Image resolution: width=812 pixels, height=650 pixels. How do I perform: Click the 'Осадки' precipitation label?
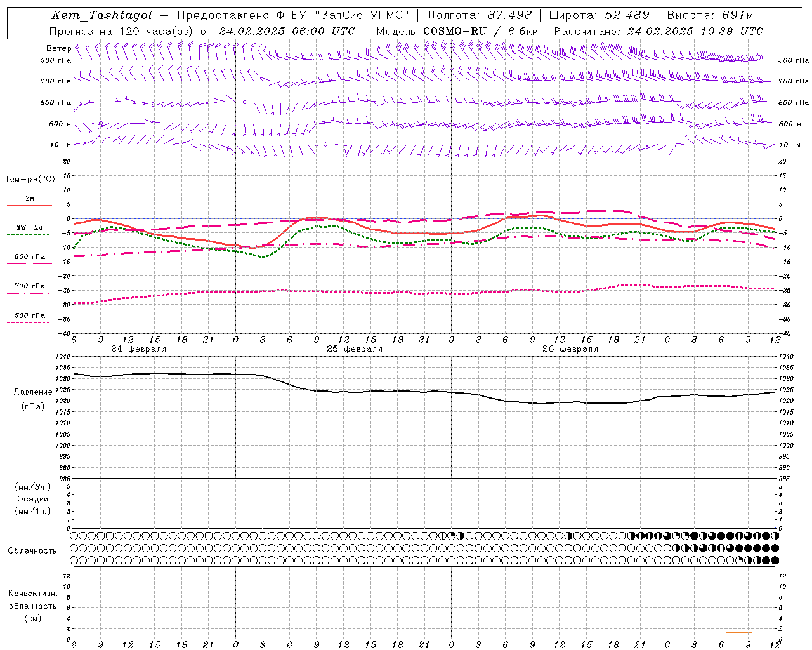(x=33, y=499)
